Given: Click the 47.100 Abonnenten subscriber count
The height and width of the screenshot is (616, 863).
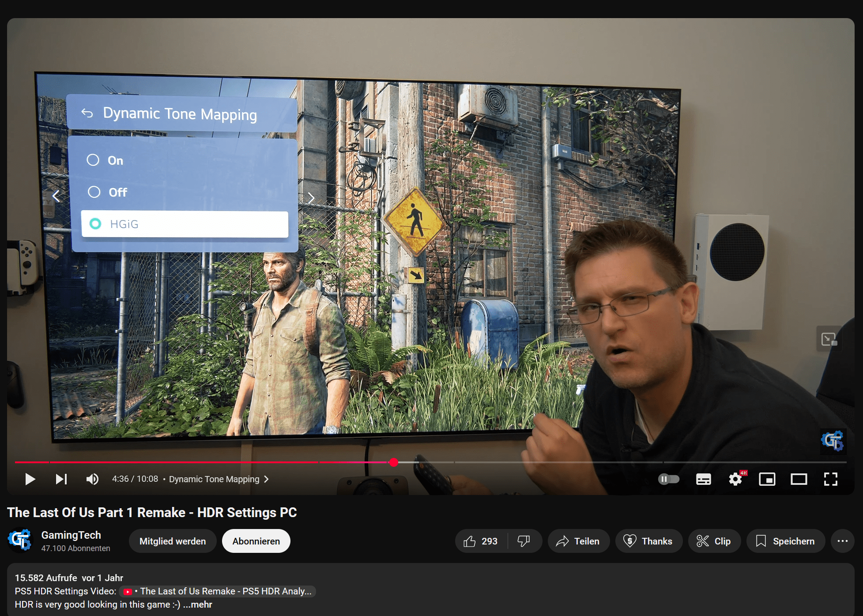Looking at the screenshot, I should point(76,548).
